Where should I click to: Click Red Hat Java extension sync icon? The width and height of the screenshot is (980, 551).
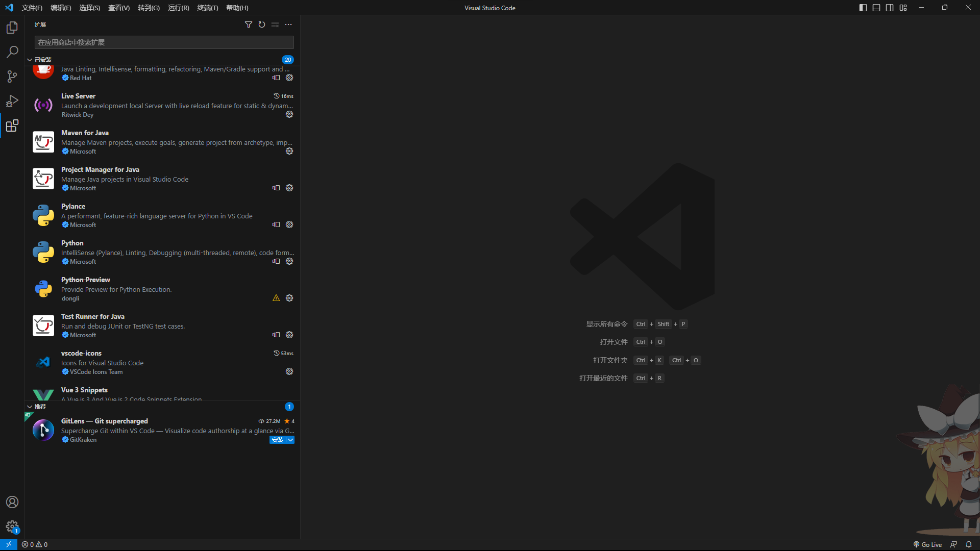pyautogui.click(x=276, y=78)
